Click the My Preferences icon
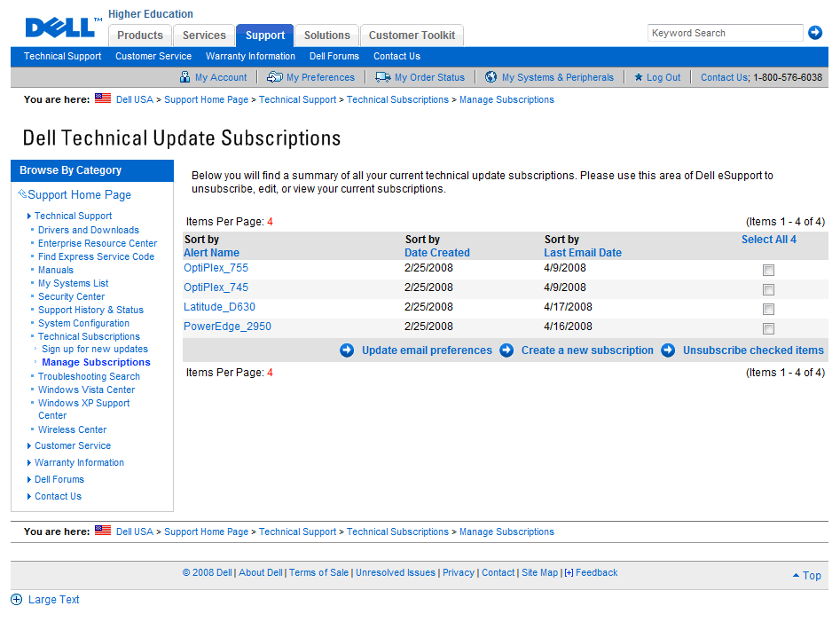Viewport: 840px width, 622px height. click(x=274, y=77)
